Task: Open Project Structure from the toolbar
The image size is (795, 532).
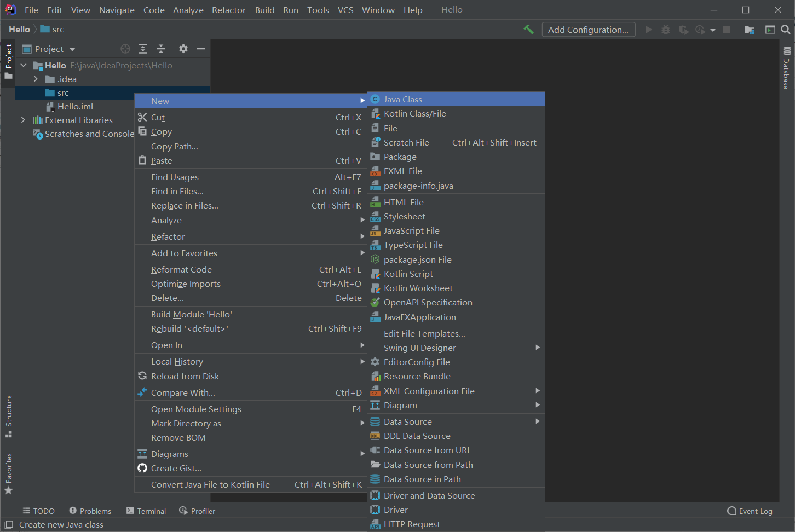Action: (750, 30)
